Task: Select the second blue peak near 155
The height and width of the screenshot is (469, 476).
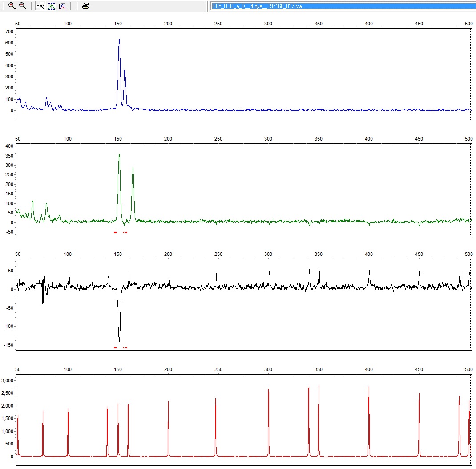Action: tap(125, 69)
